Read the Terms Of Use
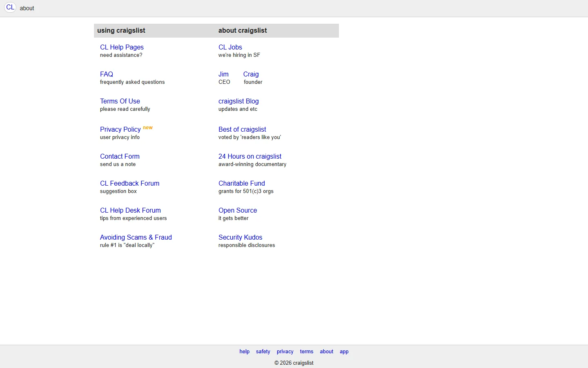The width and height of the screenshot is (588, 368). (120, 101)
